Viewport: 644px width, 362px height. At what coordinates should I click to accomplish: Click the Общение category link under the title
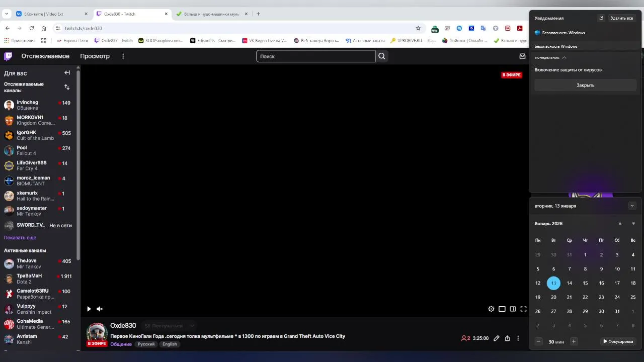(121, 344)
